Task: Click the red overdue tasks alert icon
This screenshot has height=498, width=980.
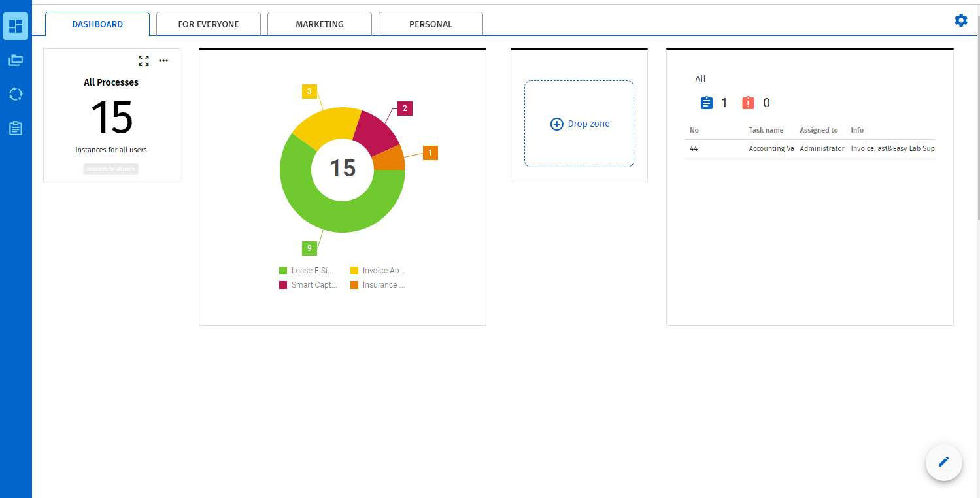Action: click(749, 103)
